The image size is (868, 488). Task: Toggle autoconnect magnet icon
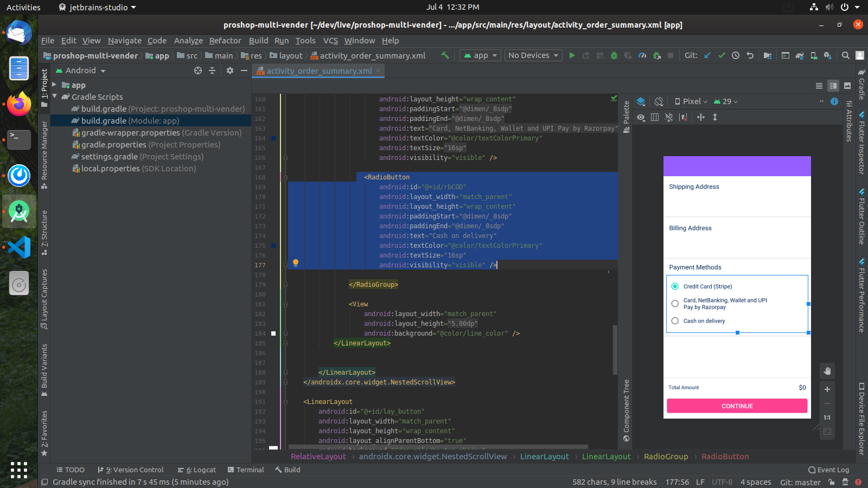669,117
